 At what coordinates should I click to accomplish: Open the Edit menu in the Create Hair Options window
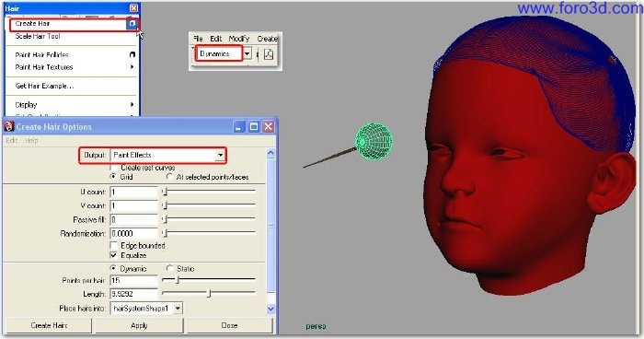click(11, 140)
